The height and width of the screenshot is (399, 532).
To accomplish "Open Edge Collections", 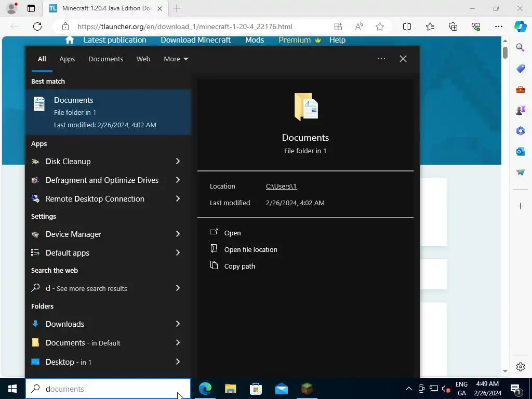I will tap(453, 26).
